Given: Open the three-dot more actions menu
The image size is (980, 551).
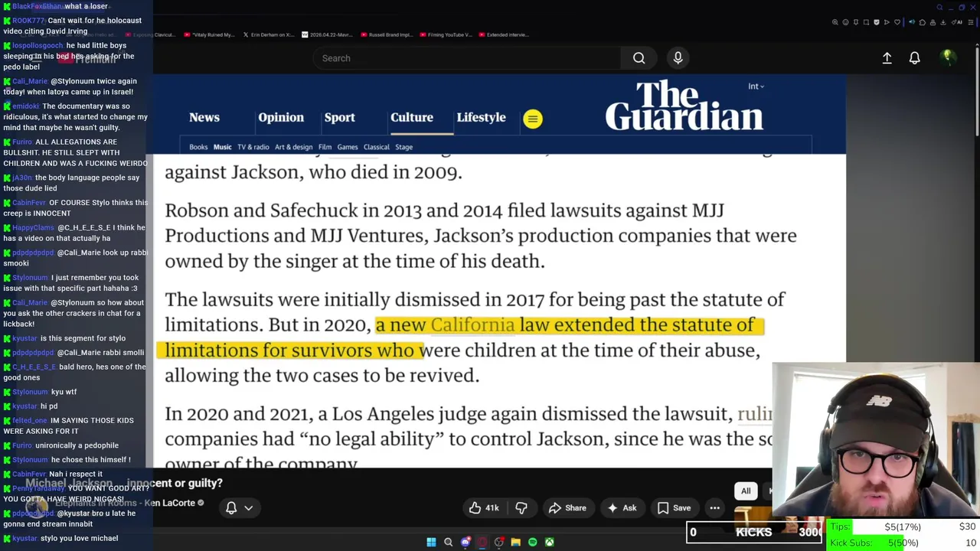Looking at the screenshot, I should (714, 508).
